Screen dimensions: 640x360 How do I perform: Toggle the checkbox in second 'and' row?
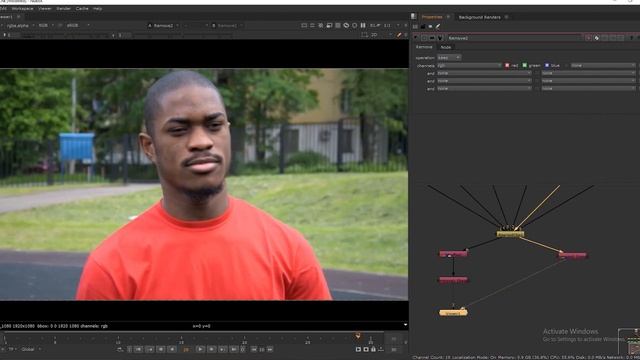(x=537, y=81)
